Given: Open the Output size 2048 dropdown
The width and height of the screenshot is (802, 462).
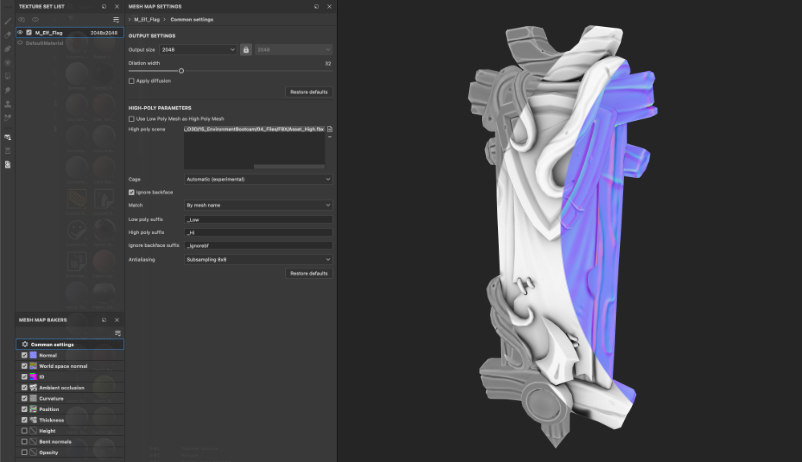Looking at the screenshot, I should [198, 50].
